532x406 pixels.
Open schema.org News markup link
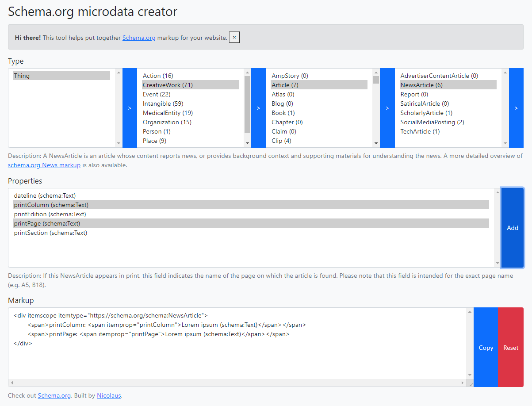[x=44, y=165]
